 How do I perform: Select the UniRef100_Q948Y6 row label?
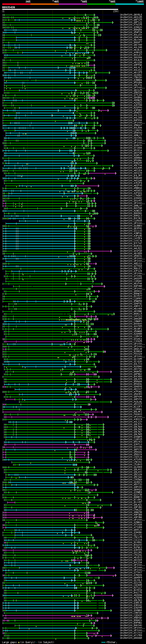point(131,387)
